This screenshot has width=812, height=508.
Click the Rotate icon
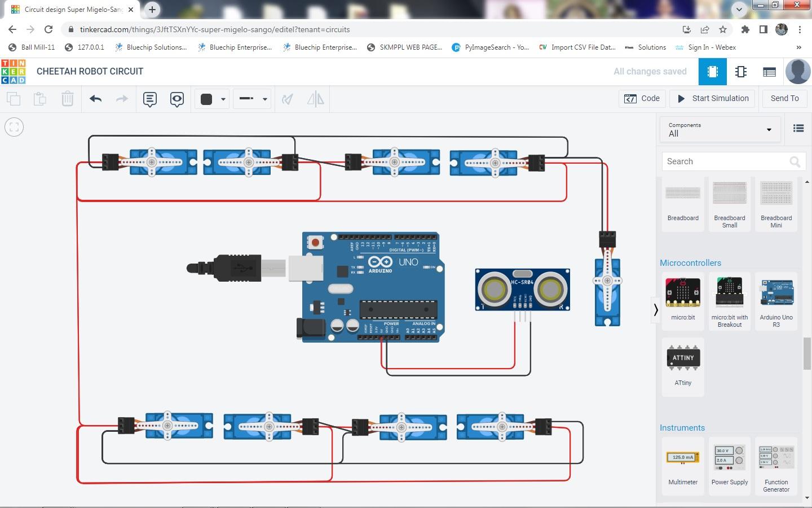(x=288, y=99)
